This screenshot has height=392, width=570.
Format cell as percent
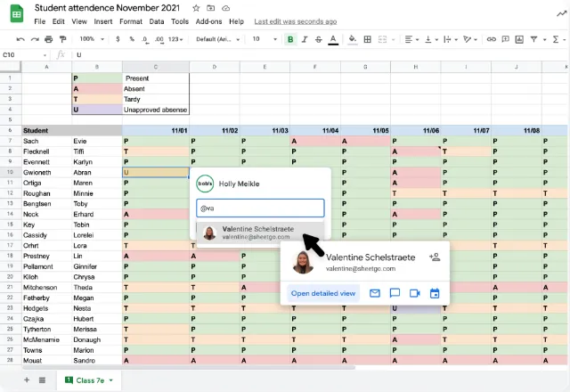coord(132,39)
